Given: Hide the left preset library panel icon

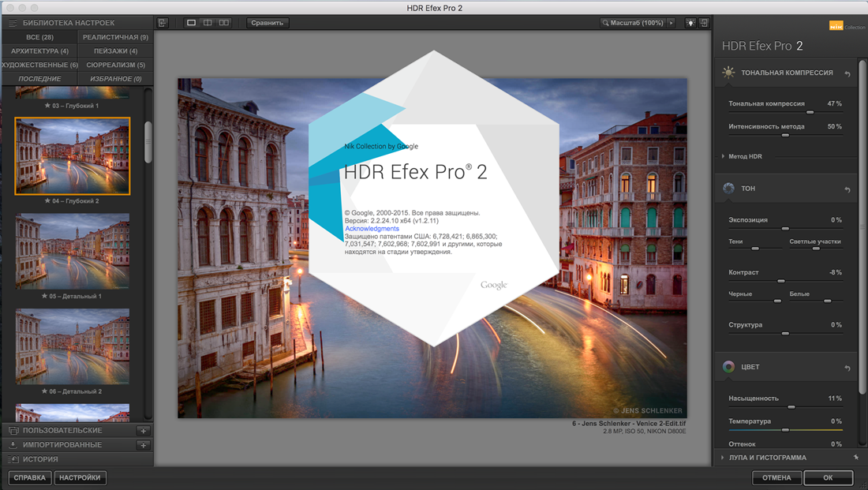Looking at the screenshot, I should point(163,23).
